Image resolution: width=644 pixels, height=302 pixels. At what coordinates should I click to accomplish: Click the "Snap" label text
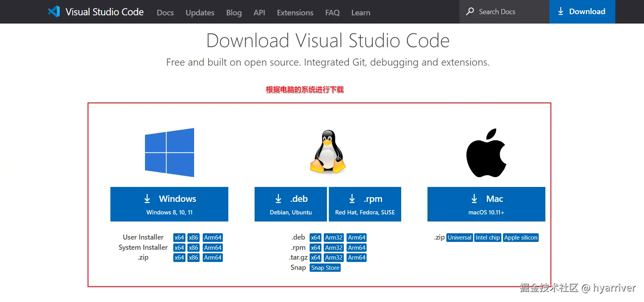click(x=298, y=267)
